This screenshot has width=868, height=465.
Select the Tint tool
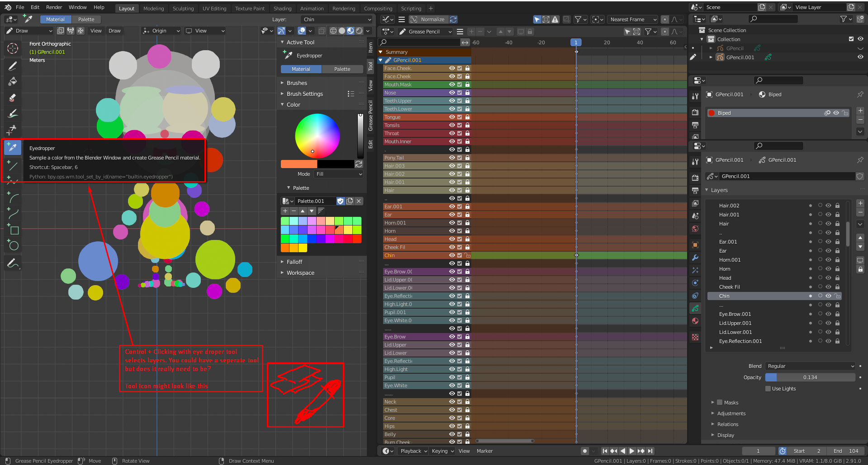tap(13, 113)
